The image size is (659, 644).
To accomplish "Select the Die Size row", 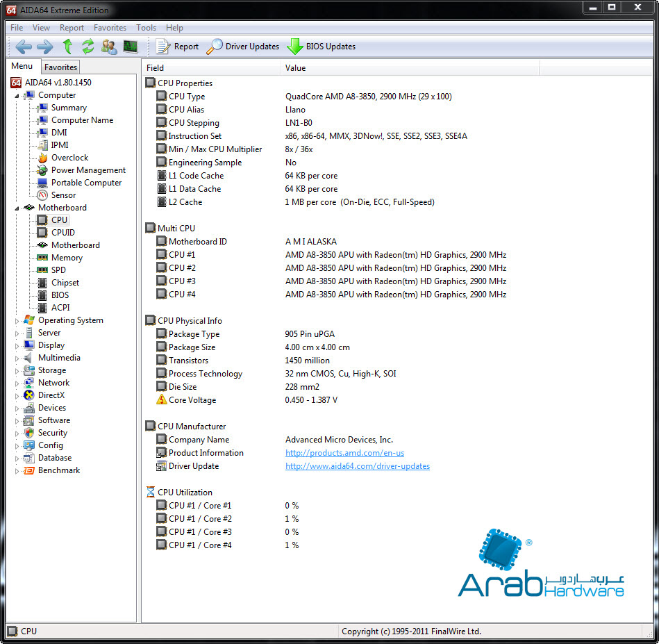I will point(238,387).
